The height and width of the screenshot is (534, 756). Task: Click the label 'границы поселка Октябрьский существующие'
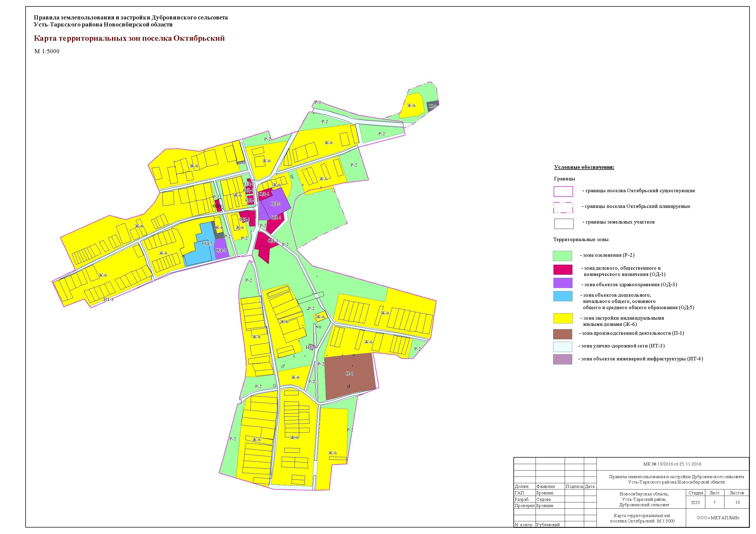(640, 191)
